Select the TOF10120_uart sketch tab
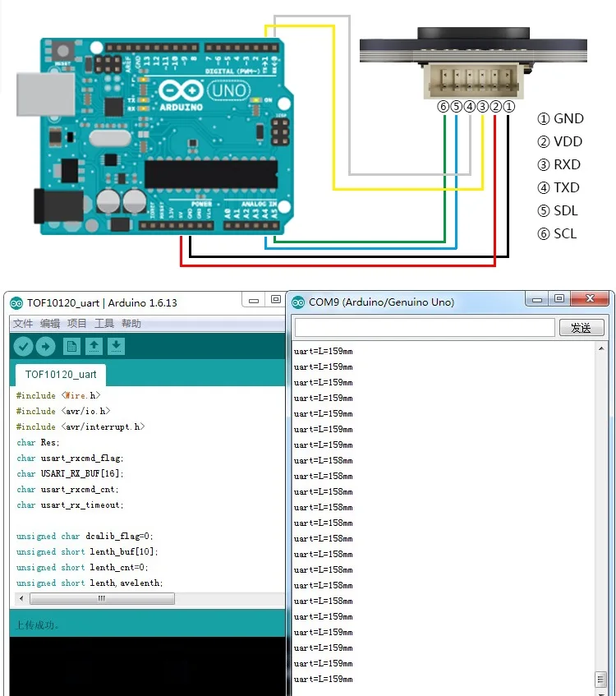Screen dimensions: 616x696 (61, 375)
